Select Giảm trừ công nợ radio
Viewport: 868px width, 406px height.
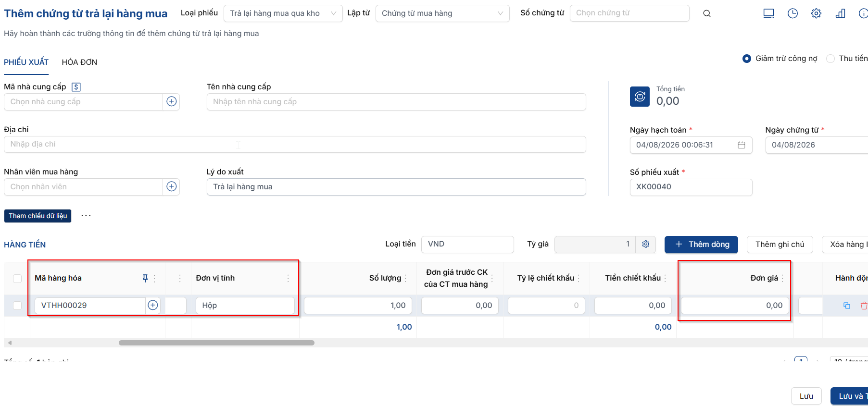pyautogui.click(x=747, y=59)
